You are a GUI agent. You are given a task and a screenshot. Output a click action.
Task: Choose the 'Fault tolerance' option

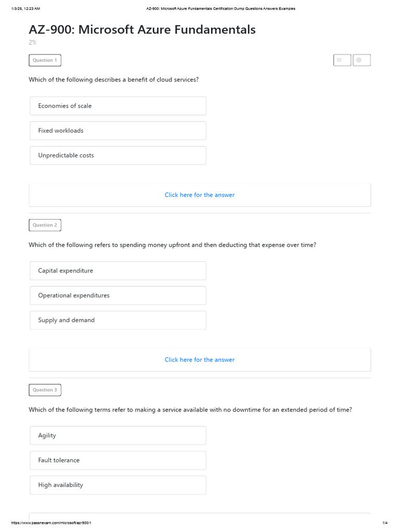[118, 460]
